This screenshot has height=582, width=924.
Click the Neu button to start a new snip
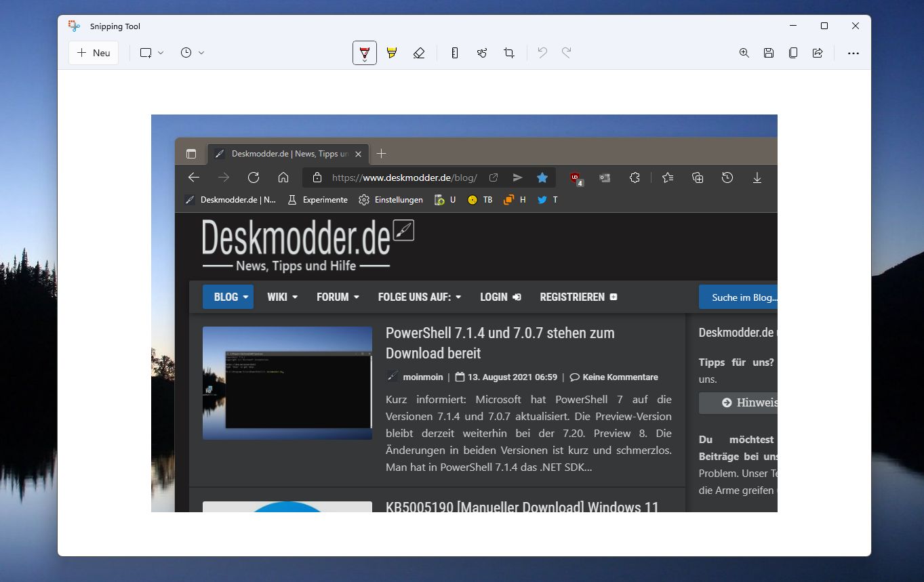point(94,53)
